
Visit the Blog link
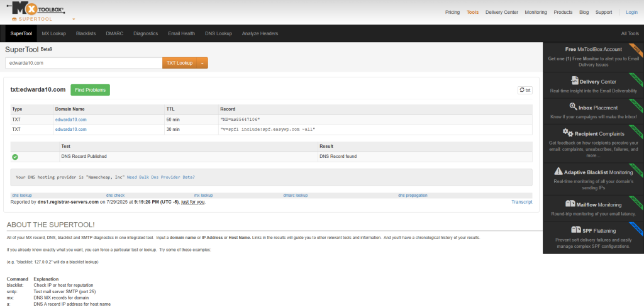tap(584, 13)
